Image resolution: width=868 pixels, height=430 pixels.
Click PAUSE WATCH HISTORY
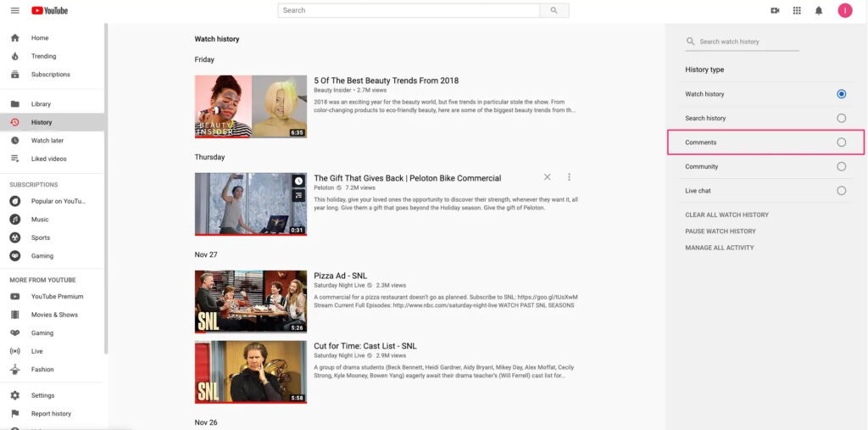click(x=721, y=231)
